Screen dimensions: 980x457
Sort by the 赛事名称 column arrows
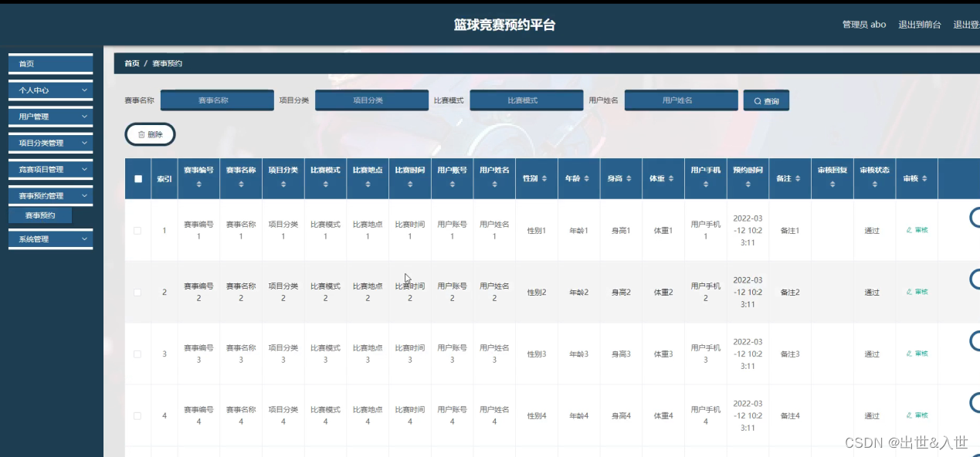pos(241,184)
